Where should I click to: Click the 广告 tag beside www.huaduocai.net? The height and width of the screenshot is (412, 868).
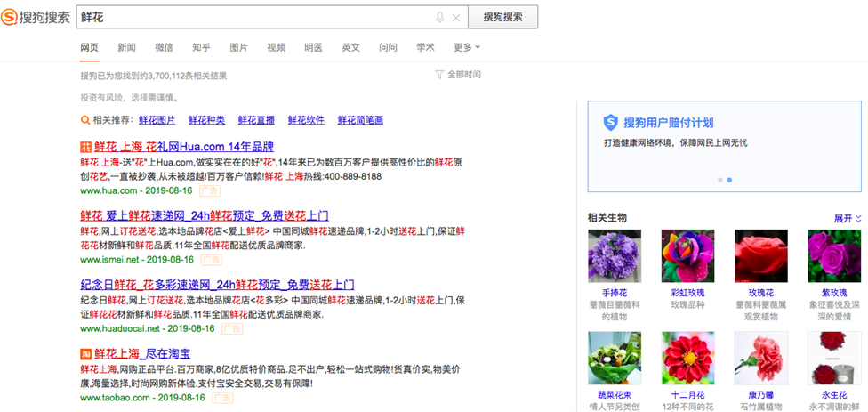232,329
